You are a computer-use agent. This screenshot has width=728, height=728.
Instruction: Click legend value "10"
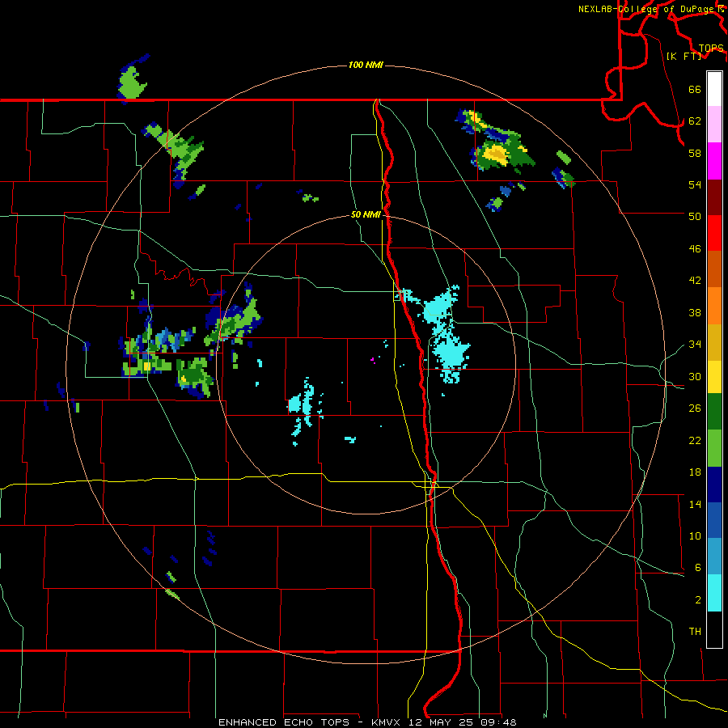(x=695, y=535)
